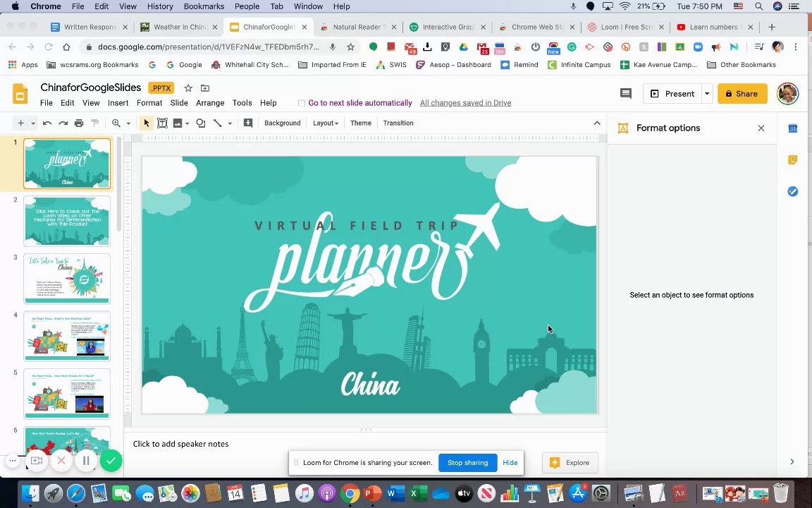Screen dimensions: 812x508
Task: Open the Insert menu
Action: [118, 102]
